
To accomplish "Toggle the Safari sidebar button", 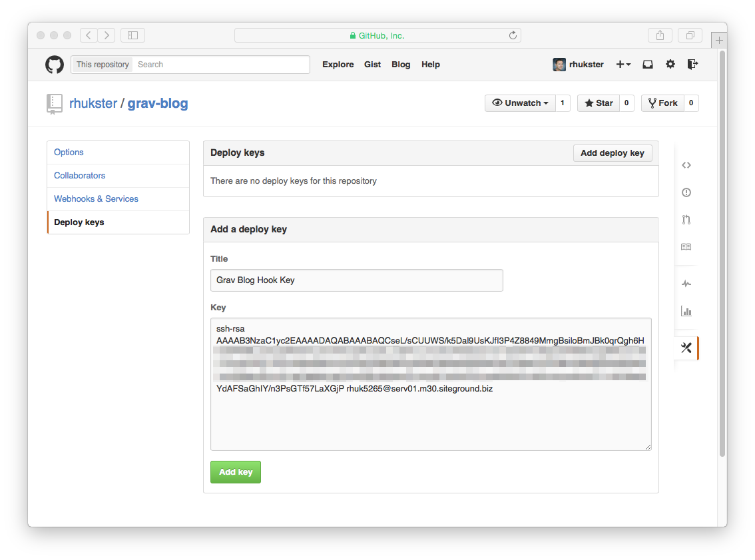I will [133, 35].
